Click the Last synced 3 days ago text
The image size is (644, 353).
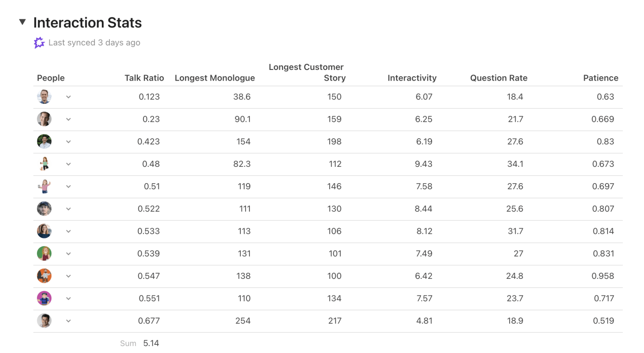click(94, 42)
